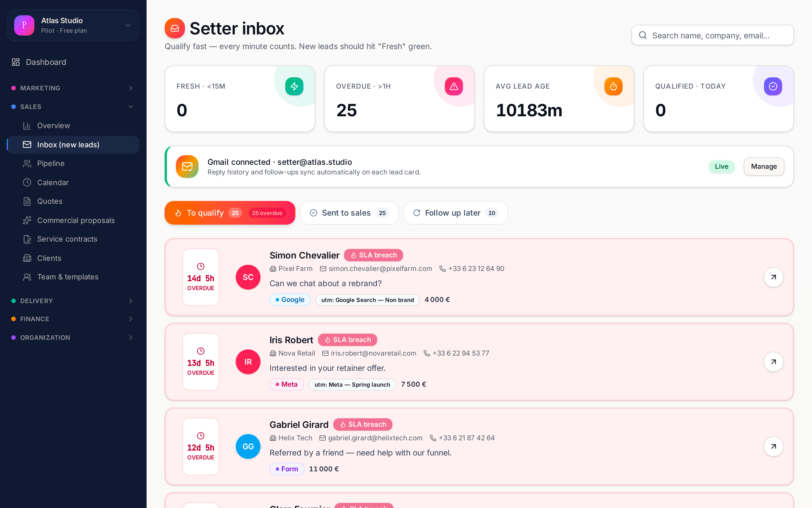Expand the Delivery section
The height and width of the screenshot is (508, 812).
pos(73,301)
